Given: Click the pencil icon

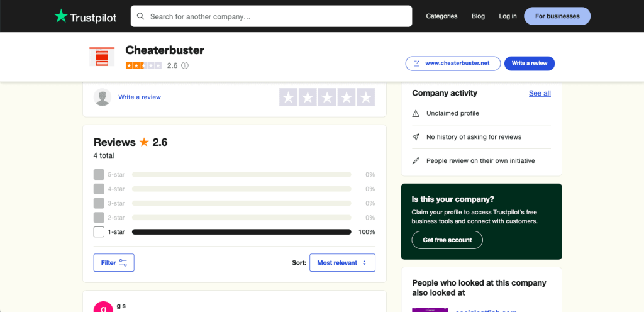Looking at the screenshot, I should coord(416,161).
